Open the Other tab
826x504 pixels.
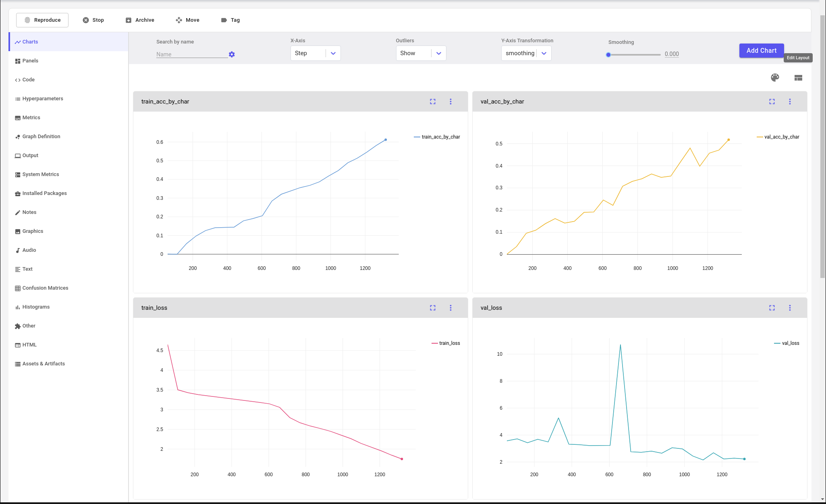[68, 326]
